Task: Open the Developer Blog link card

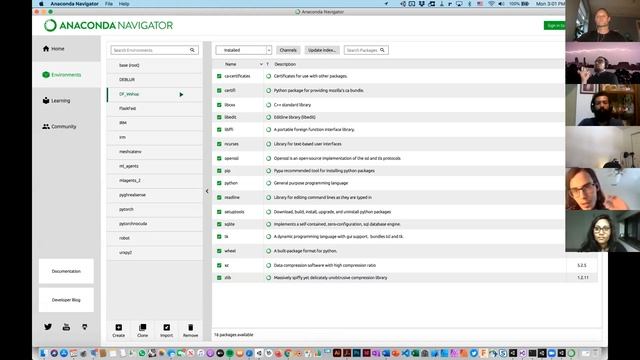Action: tap(66, 300)
